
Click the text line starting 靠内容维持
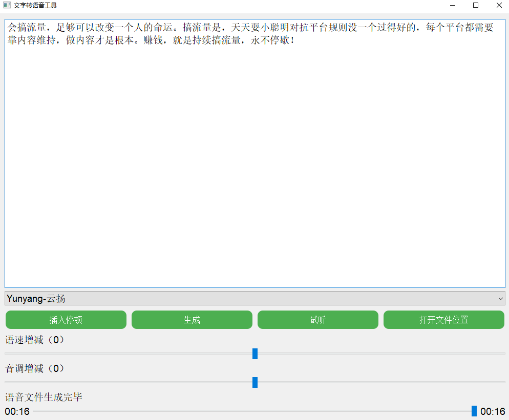click(x=151, y=40)
